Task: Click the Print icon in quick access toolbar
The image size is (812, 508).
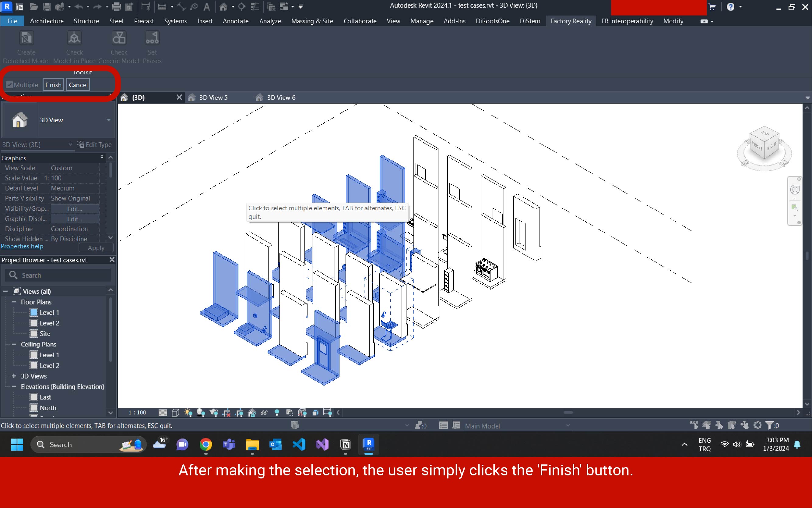Action: (117, 6)
